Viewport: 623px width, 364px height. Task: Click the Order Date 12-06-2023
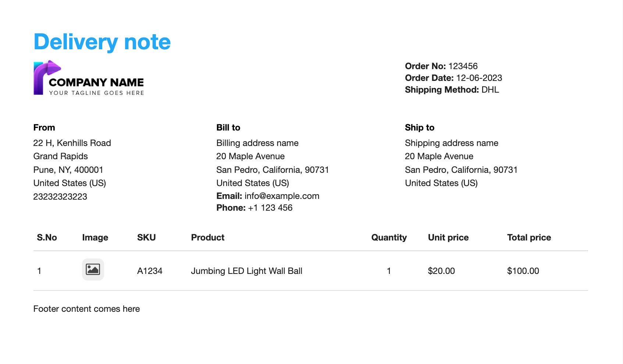[x=479, y=78]
